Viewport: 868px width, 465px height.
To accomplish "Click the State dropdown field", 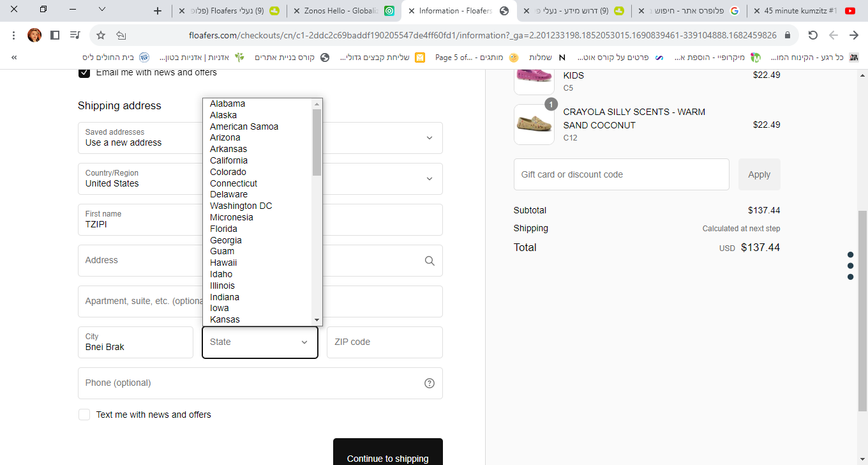I will pos(260,342).
